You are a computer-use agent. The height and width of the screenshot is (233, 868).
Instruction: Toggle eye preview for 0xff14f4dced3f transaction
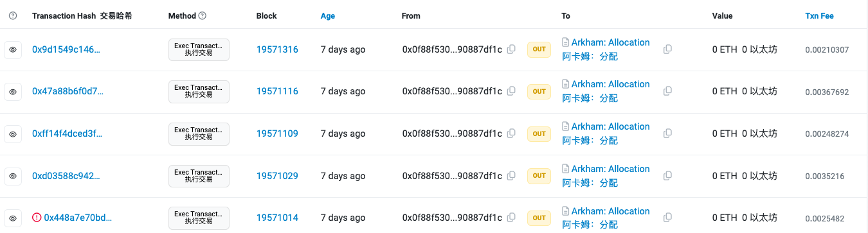coord(13,134)
